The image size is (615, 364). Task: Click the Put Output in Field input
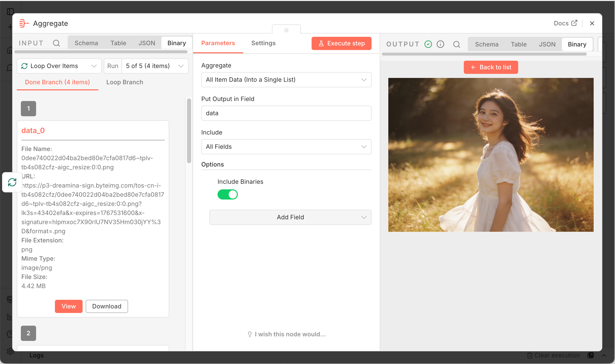[286, 113]
